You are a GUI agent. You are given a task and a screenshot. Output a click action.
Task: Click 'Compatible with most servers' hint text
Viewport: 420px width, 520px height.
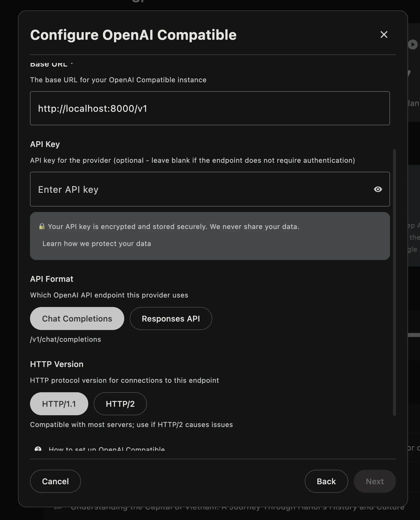131,424
